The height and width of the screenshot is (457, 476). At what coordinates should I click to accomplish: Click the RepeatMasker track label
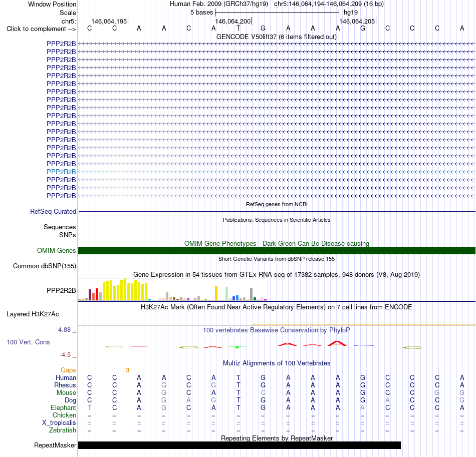pyautogui.click(x=55, y=445)
